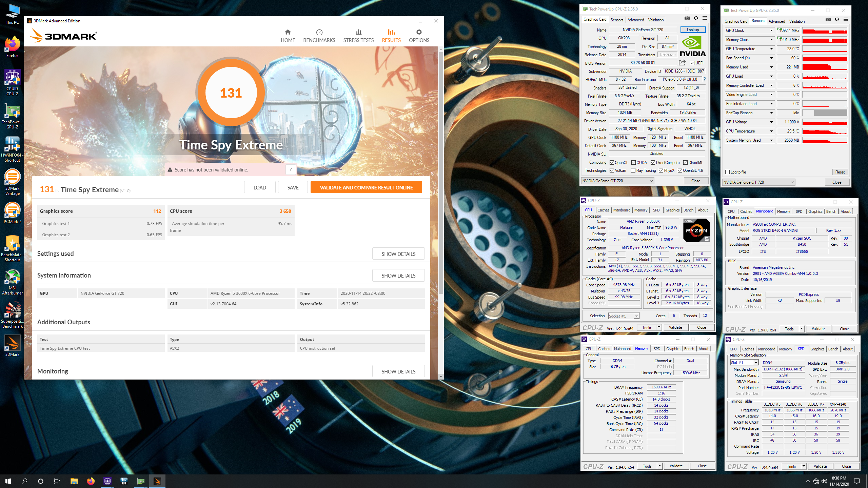Open GPU selection dropdown in GPU-Z Sensors window

click(x=758, y=182)
